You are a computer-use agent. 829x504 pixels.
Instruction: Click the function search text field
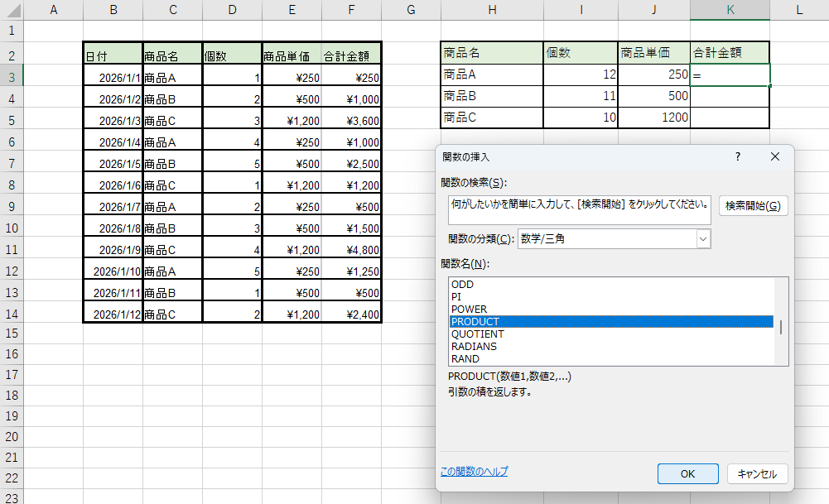[x=578, y=204]
